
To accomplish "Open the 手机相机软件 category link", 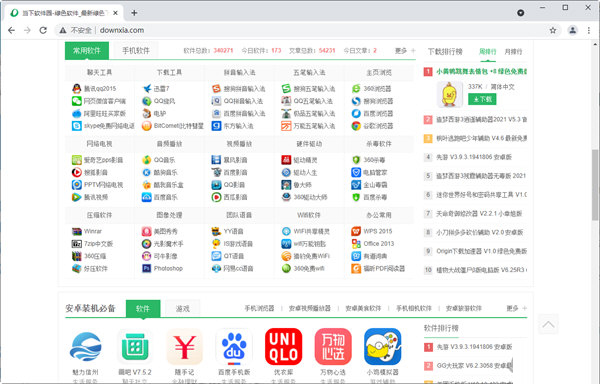I will 414,308.
